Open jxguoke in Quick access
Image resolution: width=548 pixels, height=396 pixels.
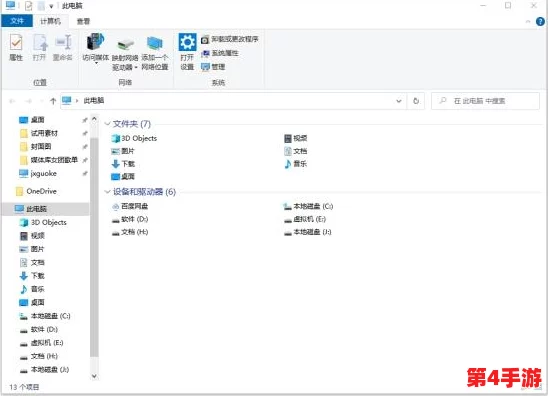pos(38,173)
